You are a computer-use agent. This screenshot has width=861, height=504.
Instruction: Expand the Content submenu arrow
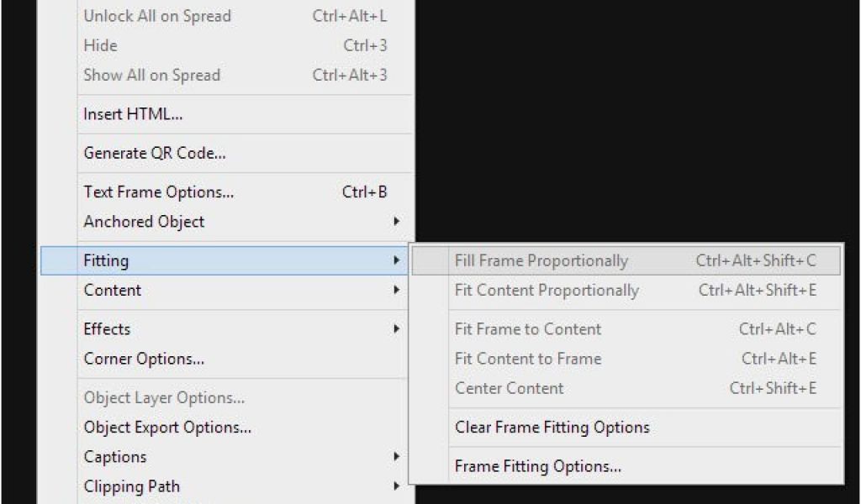396,291
